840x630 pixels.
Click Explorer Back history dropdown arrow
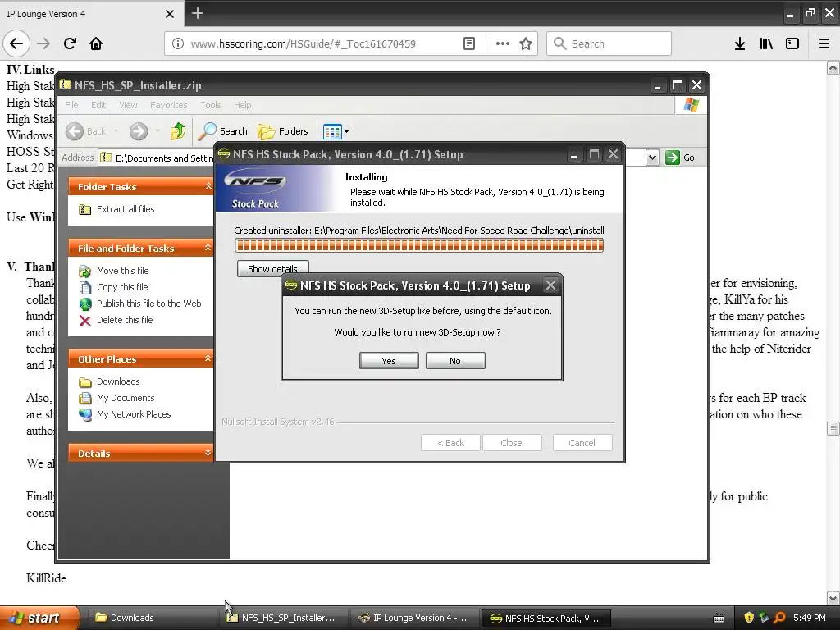click(116, 131)
